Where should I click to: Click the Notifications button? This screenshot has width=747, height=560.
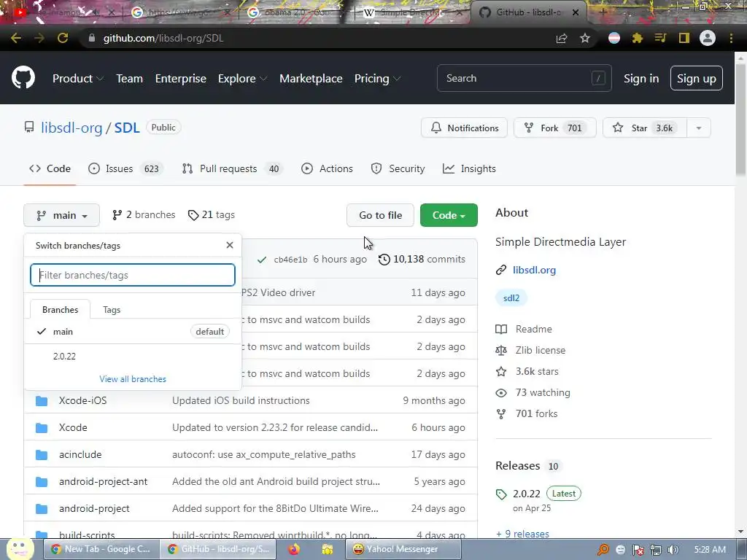click(464, 128)
